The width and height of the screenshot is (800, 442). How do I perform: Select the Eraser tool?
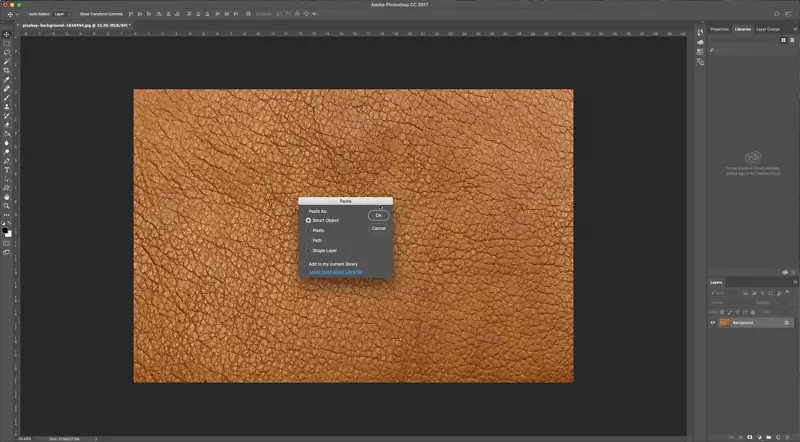pos(7,125)
